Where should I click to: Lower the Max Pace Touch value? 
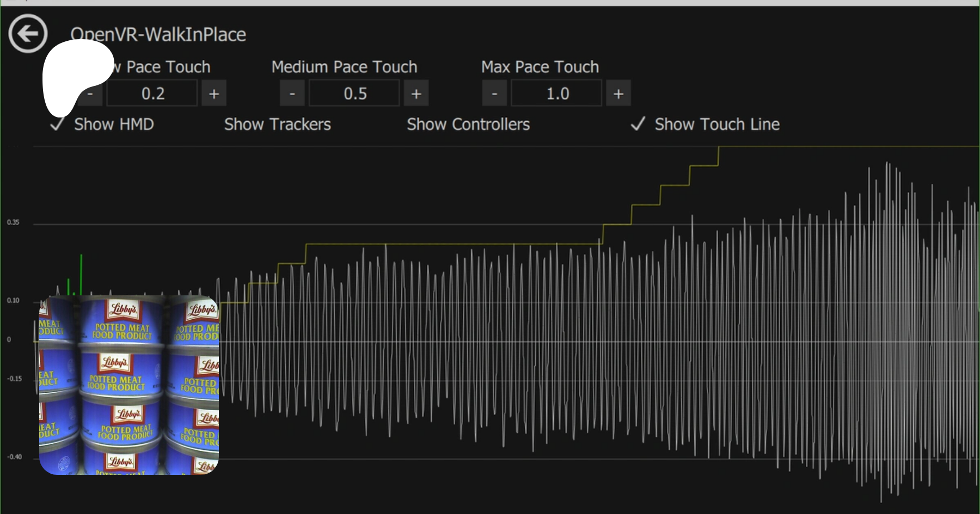tap(494, 94)
